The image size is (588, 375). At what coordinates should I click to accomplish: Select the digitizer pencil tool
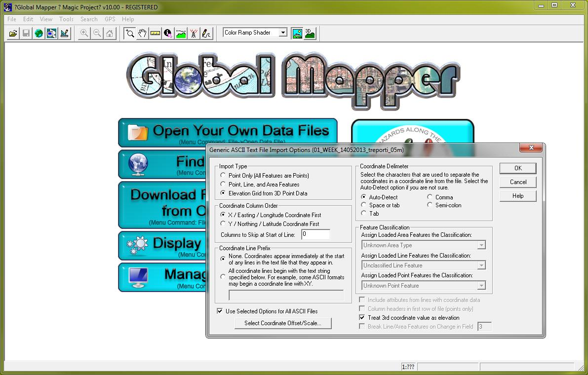[x=206, y=34]
